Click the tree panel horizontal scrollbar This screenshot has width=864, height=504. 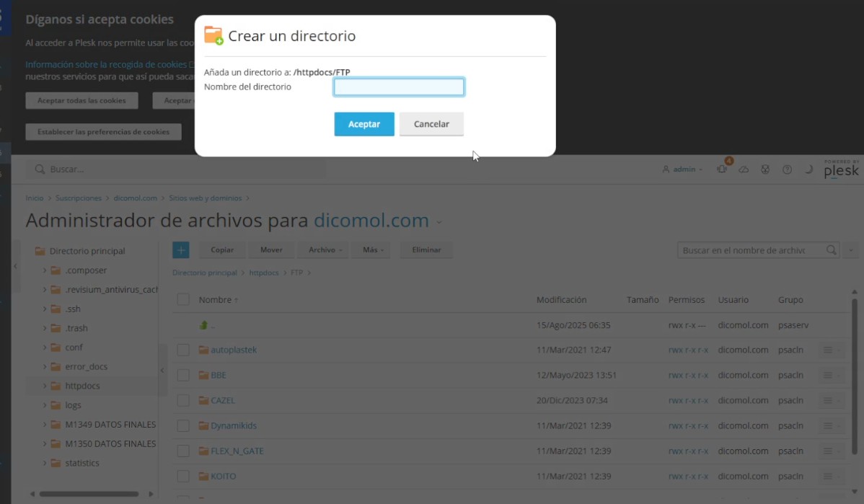[89, 494]
